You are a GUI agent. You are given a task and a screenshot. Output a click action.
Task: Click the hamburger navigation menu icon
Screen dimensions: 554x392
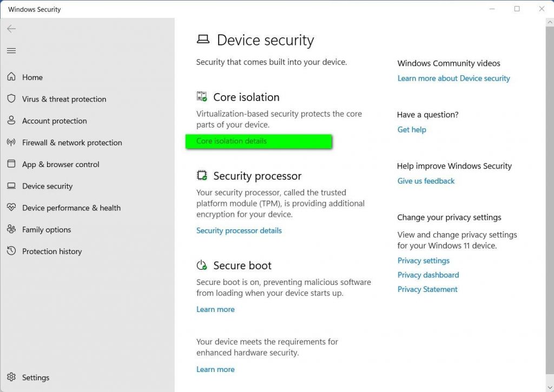pos(11,50)
